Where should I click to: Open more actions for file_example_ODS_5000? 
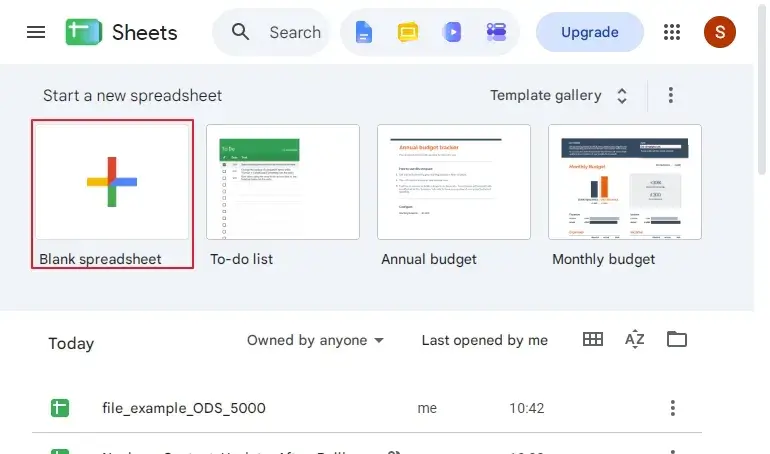click(672, 408)
